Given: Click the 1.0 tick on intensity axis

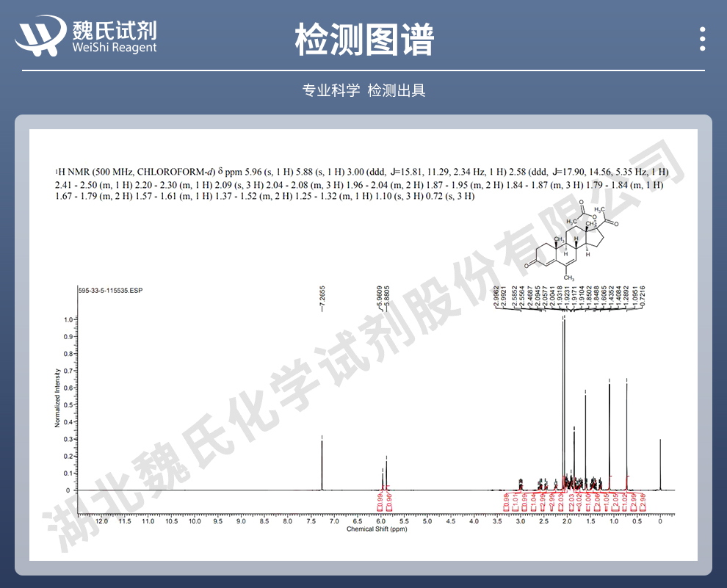Looking at the screenshot, I should coord(68,320).
